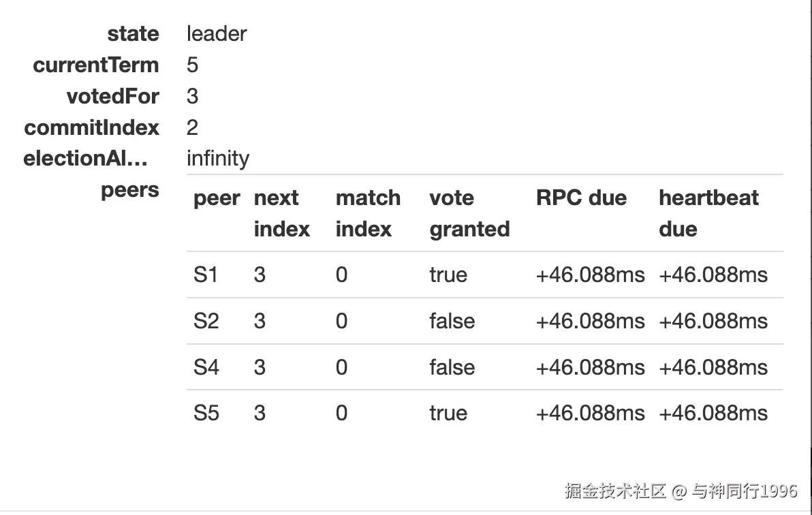Select peer S4 in the table
The width and height of the screenshot is (812, 515).
(x=206, y=367)
